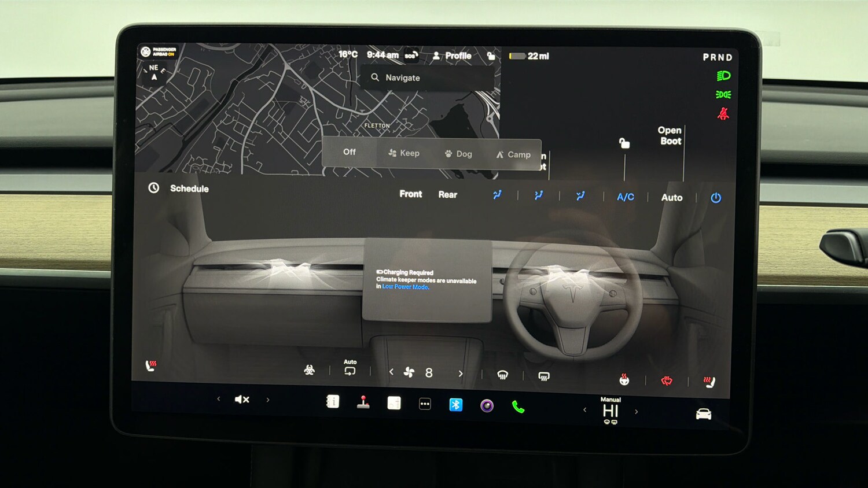This screenshot has height=488, width=868.
Task: Open the app launcher with three dots
Action: [x=425, y=404]
